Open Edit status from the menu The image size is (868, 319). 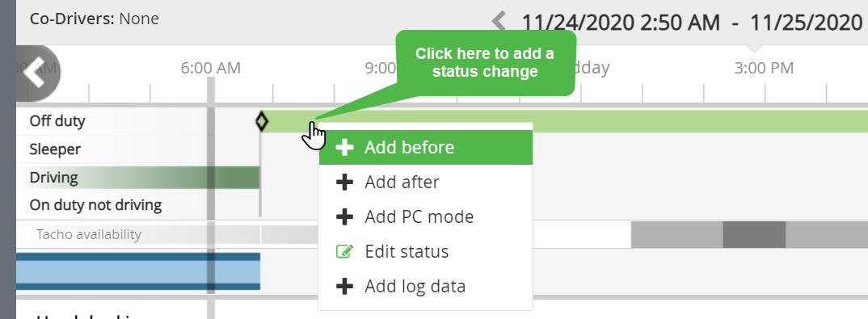pos(426,251)
